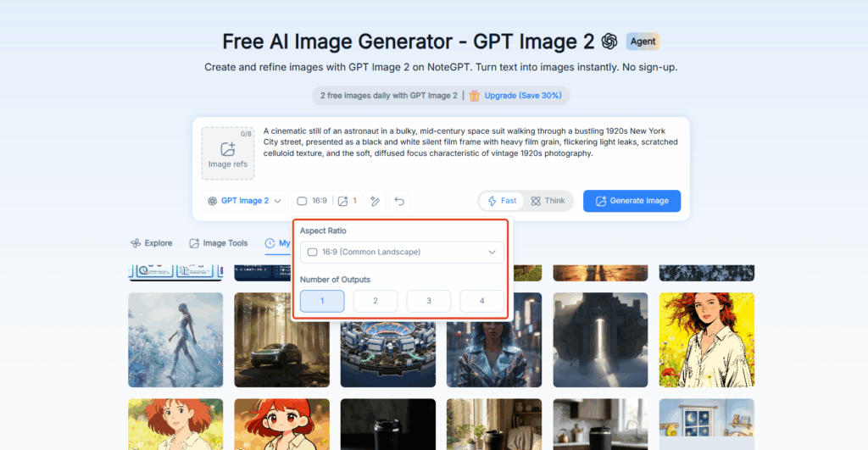Open the chibi red-haired girl thumbnail
Image resolution: width=868 pixels, height=450 pixels.
(x=281, y=424)
